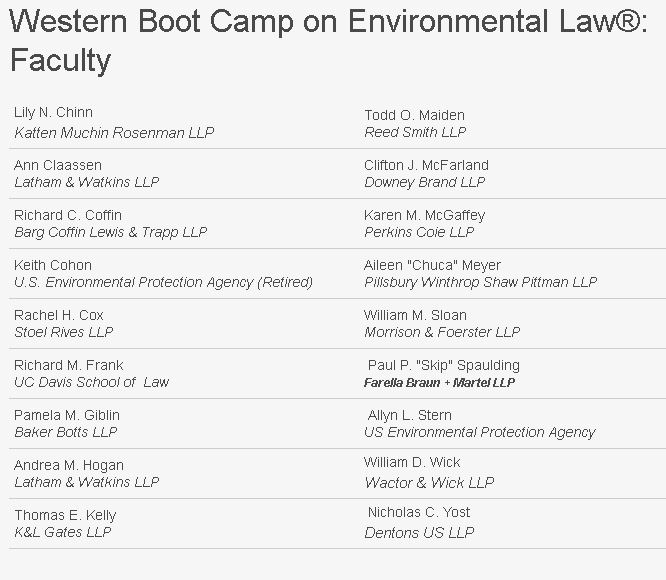Click Dentons US LLP firm text
This screenshot has width=666, height=580.
coord(419,532)
